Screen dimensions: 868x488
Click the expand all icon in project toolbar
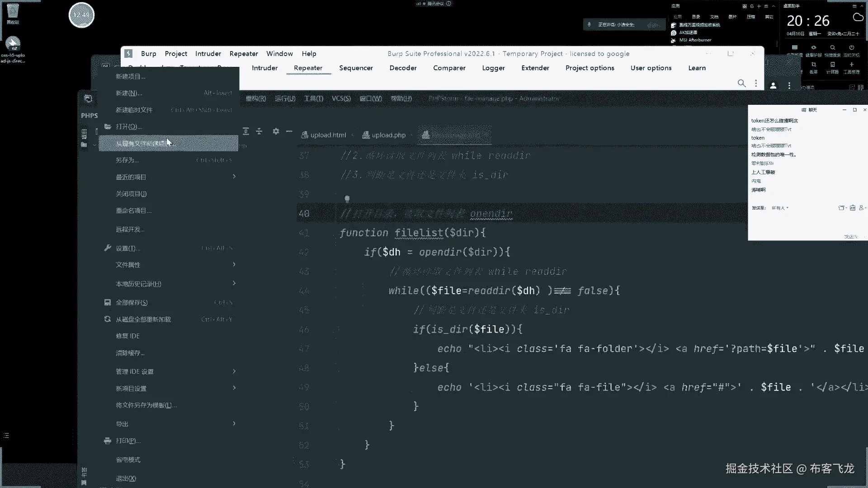coord(246,131)
